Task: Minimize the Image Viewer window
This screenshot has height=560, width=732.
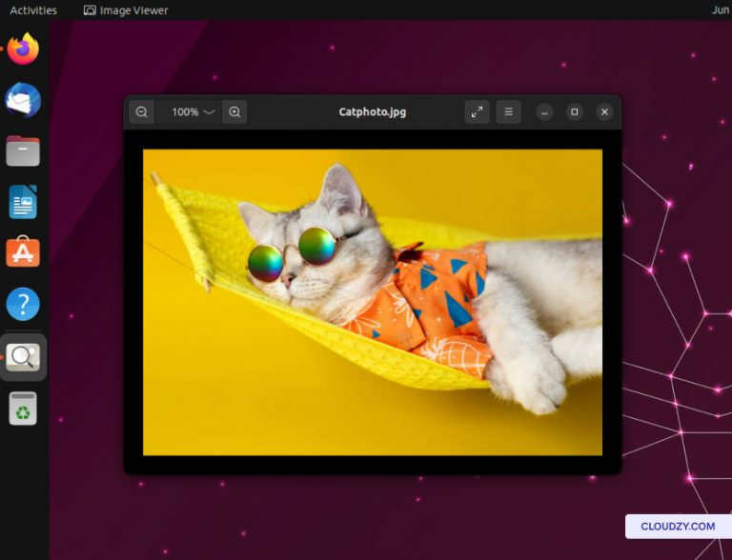Action: pyautogui.click(x=544, y=112)
